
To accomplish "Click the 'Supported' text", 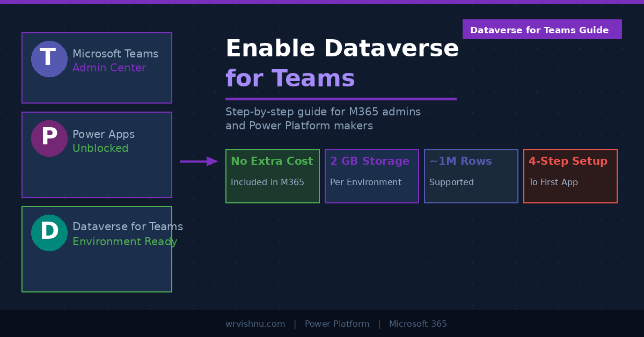I will [451, 182].
